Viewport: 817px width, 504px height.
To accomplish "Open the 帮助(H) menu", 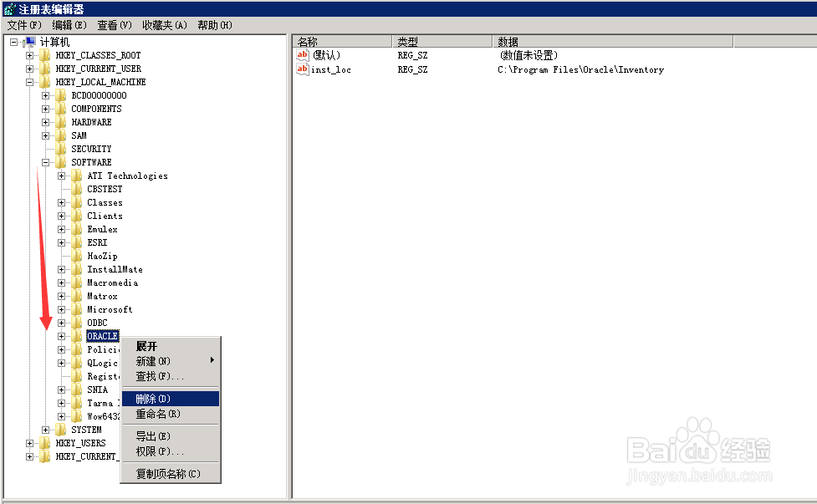I will coord(214,25).
